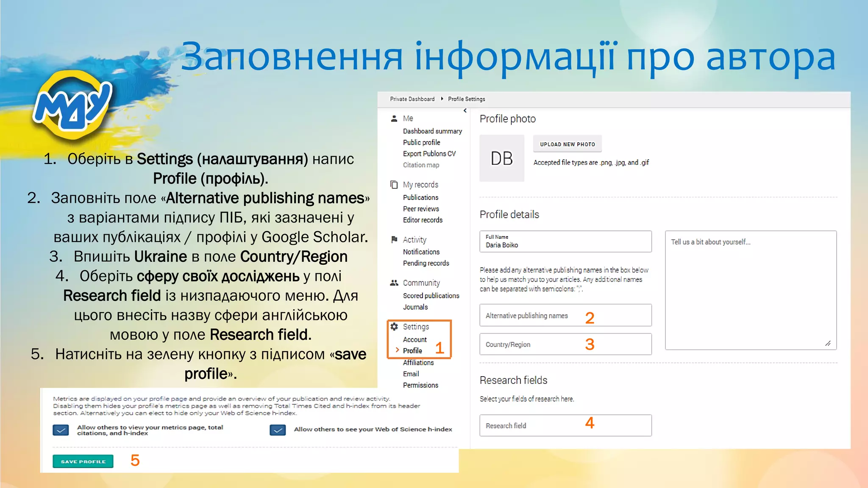Click the Settings gear icon
This screenshot has height=488, width=868.
(394, 327)
